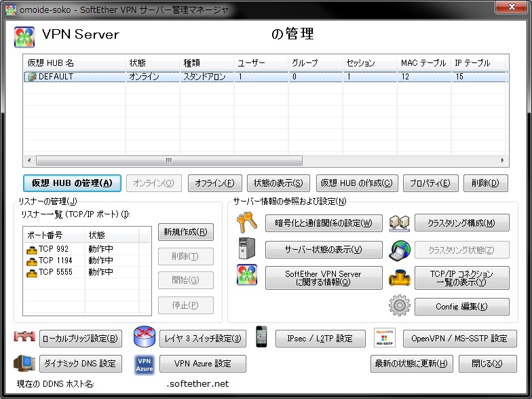The height and width of the screenshot is (399, 532).
Task: Sort by ユーザー column header
Action: tap(261, 62)
